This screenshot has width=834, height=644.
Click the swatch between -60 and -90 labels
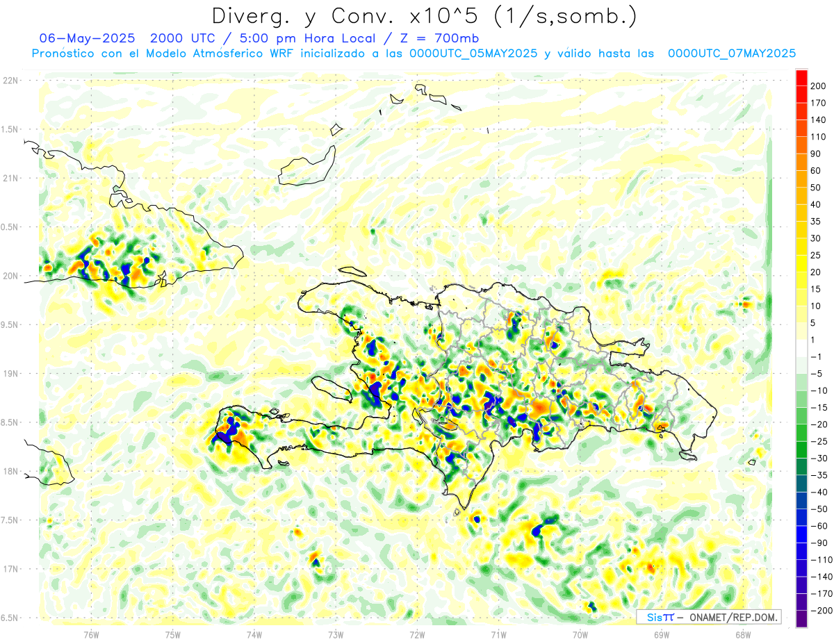coord(801,534)
